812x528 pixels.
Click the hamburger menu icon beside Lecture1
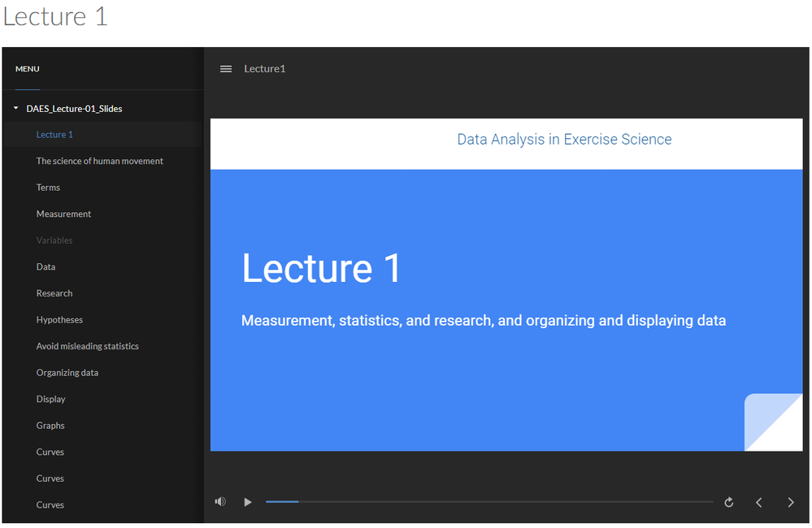[226, 69]
